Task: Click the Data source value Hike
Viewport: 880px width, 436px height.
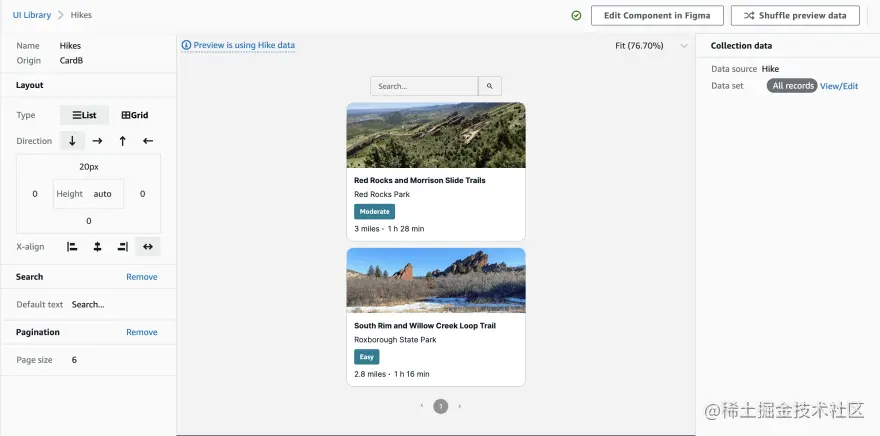Action: pos(770,69)
